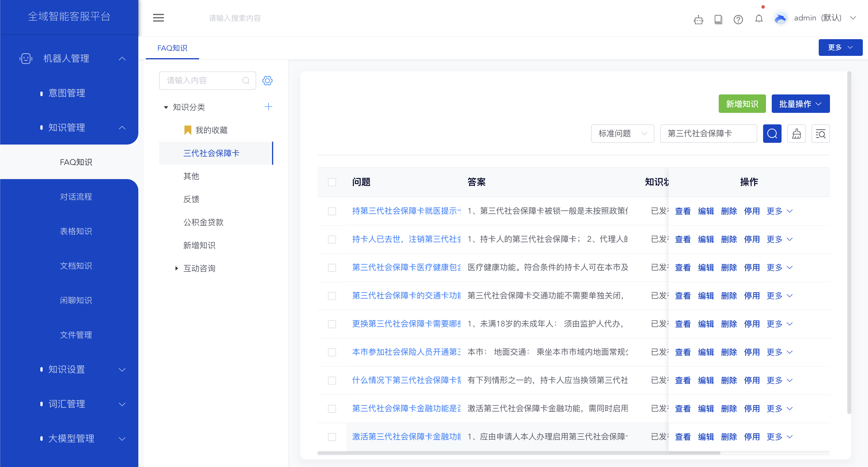Open advanced search list icon
Image resolution: width=868 pixels, height=467 pixels.
[821, 133]
